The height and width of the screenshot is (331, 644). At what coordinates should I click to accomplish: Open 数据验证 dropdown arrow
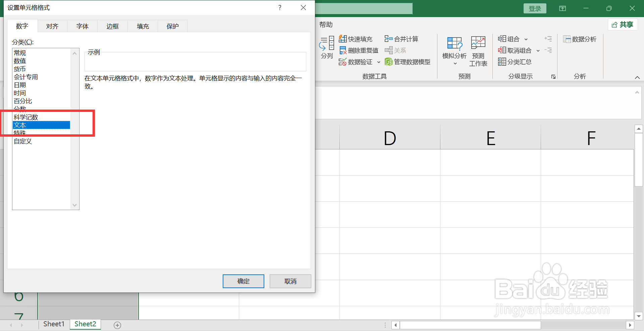click(379, 62)
